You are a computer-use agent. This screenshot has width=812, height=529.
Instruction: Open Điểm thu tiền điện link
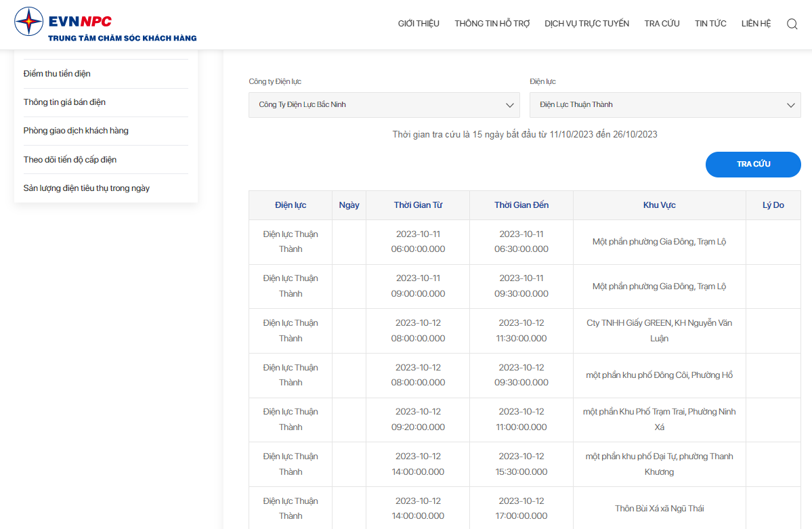[x=57, y=74]
